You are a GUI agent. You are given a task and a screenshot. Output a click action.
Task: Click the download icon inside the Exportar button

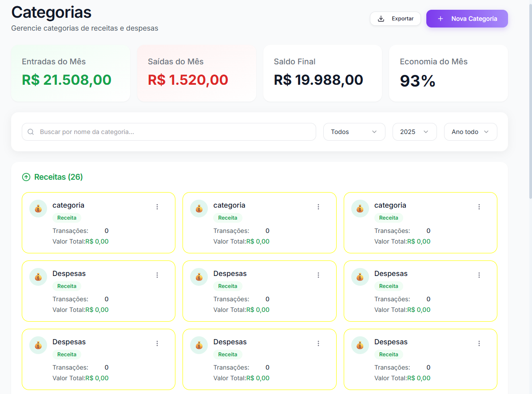(x=381, y=18)
